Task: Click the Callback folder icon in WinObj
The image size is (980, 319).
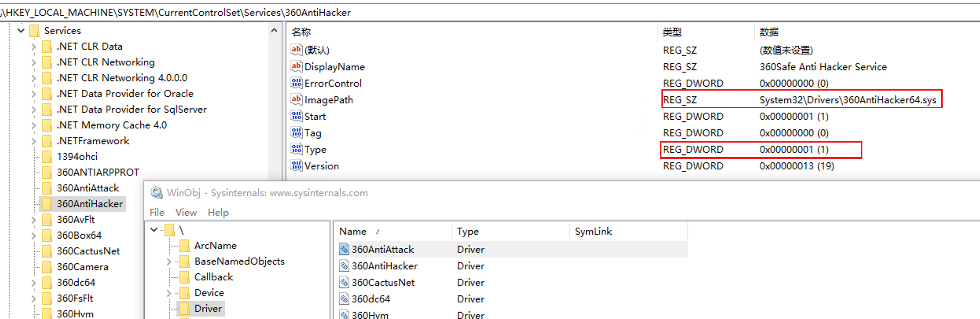Action: (184, 277)
